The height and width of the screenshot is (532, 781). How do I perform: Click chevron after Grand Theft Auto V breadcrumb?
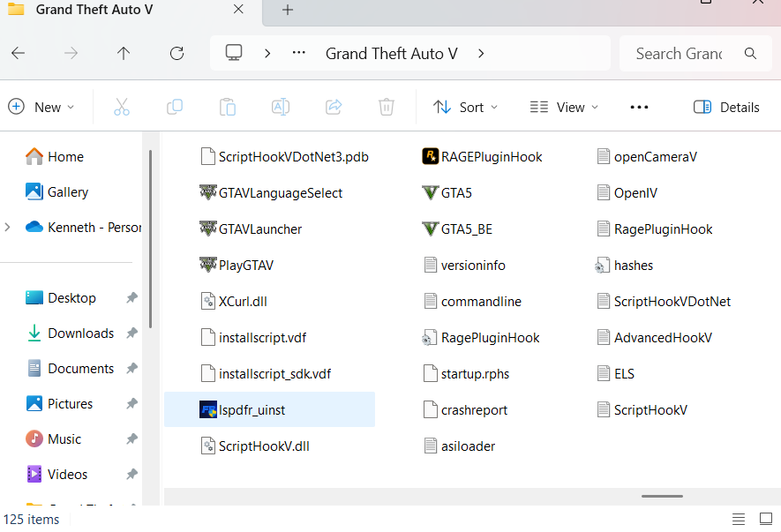tap(481, 53)
